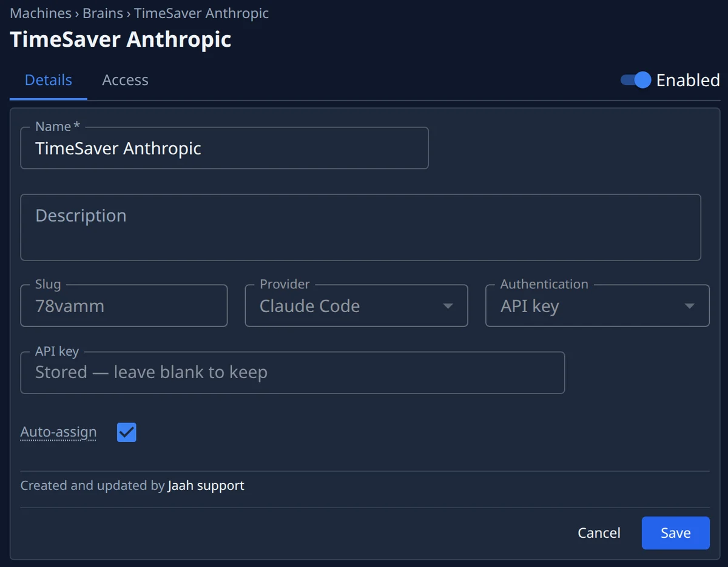Screen dimensions: 728x567
Task: Switch to the Details tab
Action: coord(49,80)
